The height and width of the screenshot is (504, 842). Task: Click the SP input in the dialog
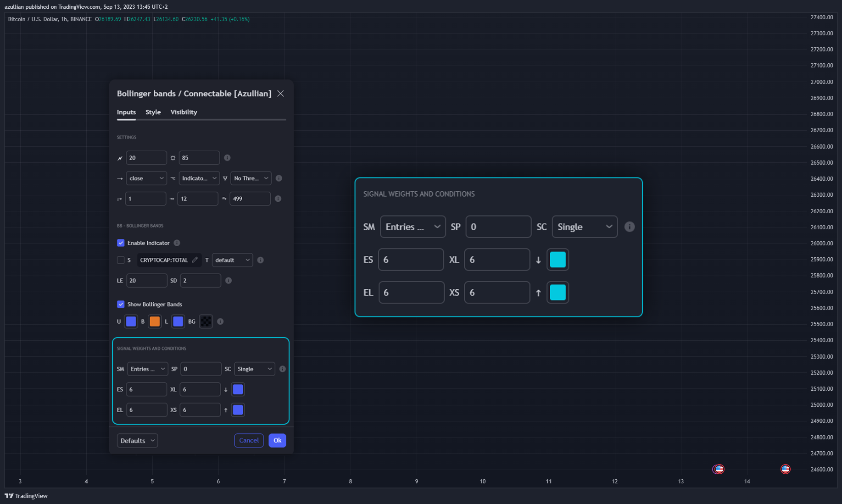click(x=201, y=369)
